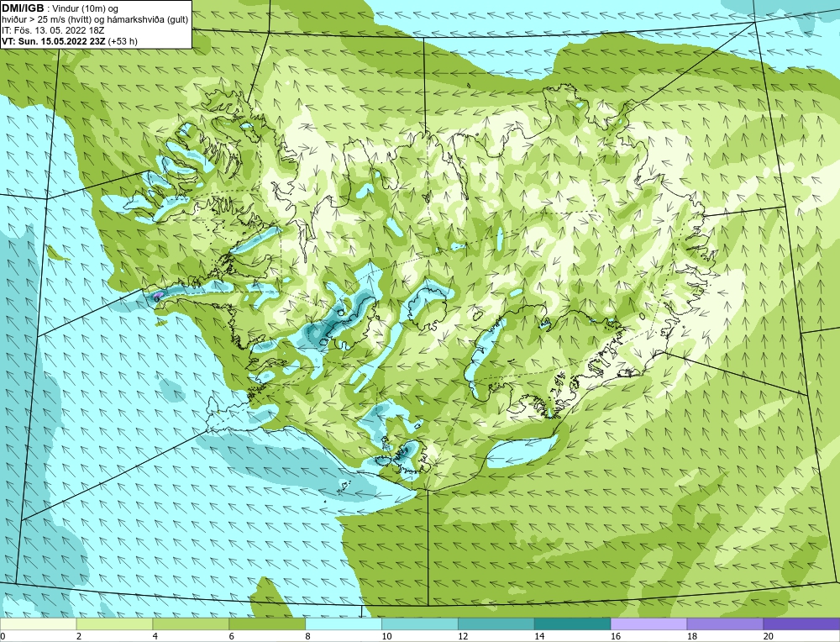The image size is (840, 642).
Task: Click the light yellow-green 2–4 m/s legend swatch
Action: (x=114, y=624)
